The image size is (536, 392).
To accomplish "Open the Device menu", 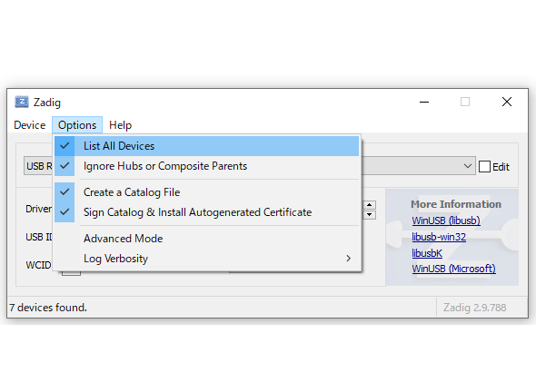I will [x=30, y=125].
